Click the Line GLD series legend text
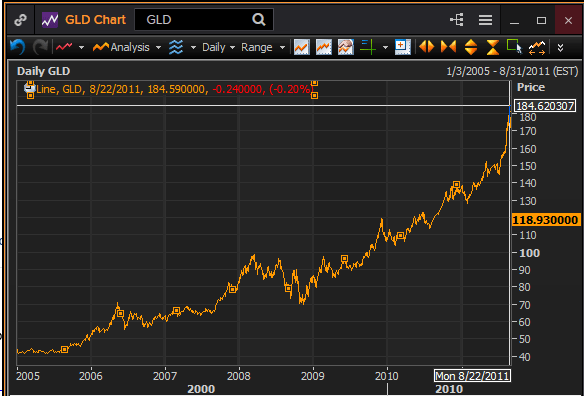 (173, 89)
